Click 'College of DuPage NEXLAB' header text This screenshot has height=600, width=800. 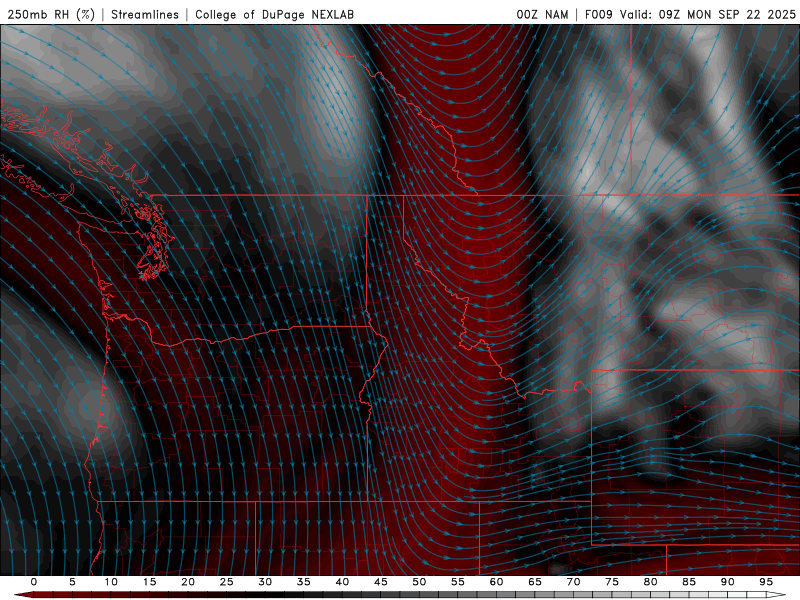[x=274, y=14]
